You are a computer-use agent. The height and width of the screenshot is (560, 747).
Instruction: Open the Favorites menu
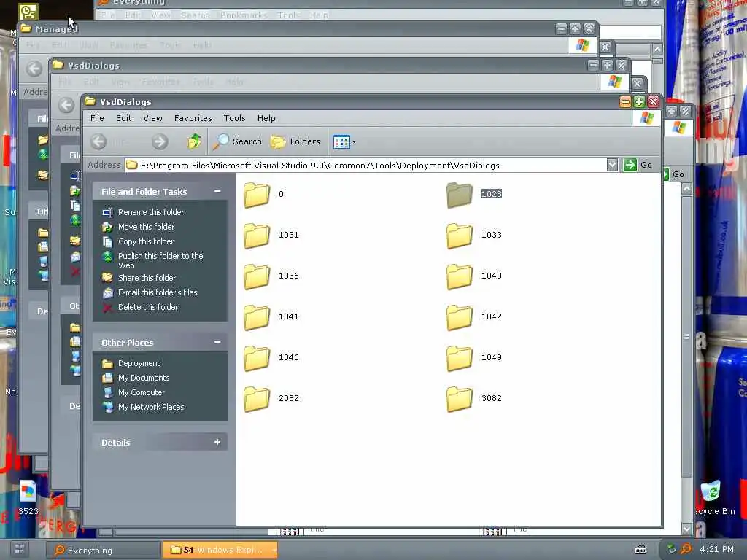pos(193,118)
